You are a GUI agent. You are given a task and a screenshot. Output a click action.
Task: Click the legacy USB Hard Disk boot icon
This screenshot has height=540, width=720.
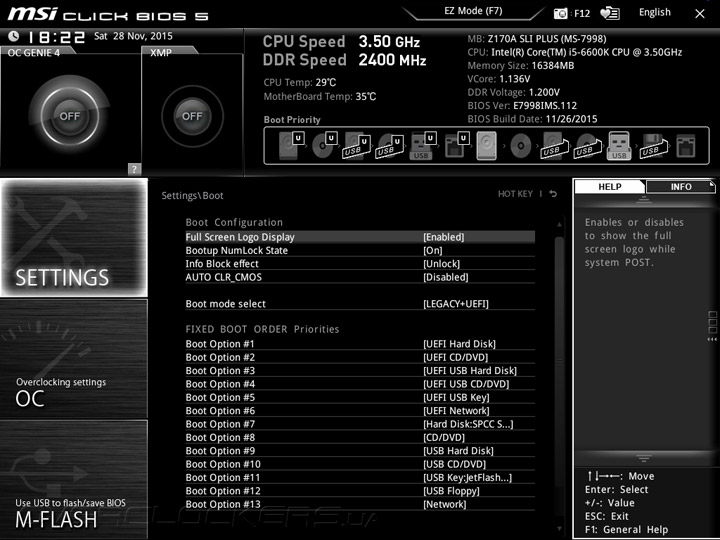coord(555,146)
